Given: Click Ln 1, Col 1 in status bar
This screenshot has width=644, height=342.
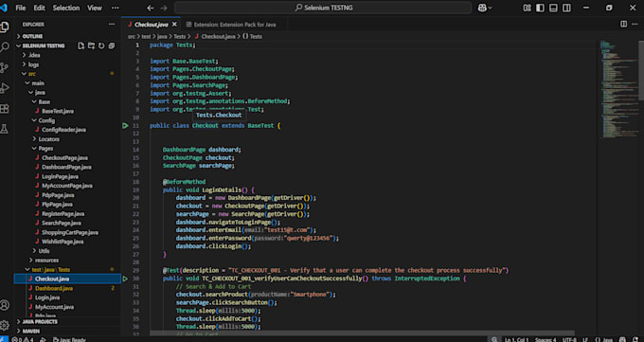Looking at the screenshot, I should (517, 339).
